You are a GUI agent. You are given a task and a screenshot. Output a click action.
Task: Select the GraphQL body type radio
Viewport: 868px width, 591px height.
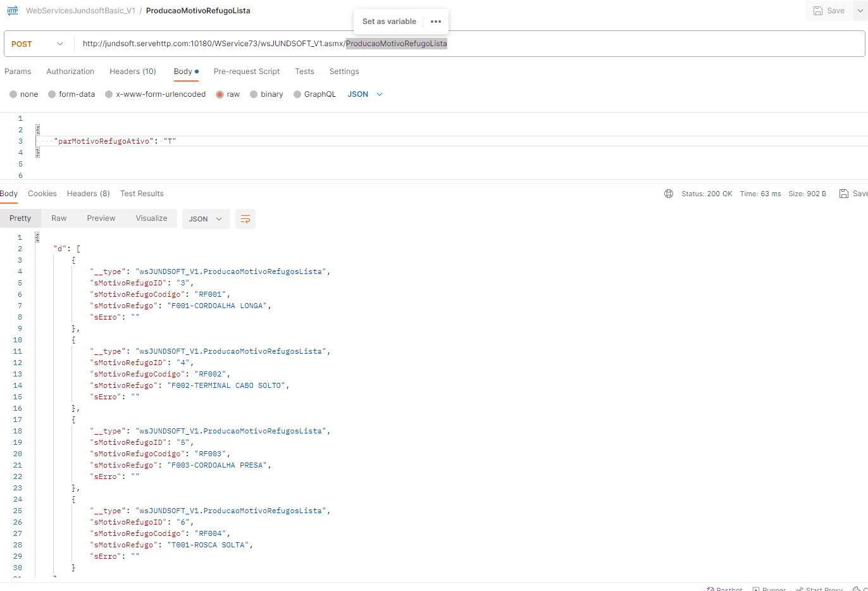297,94
